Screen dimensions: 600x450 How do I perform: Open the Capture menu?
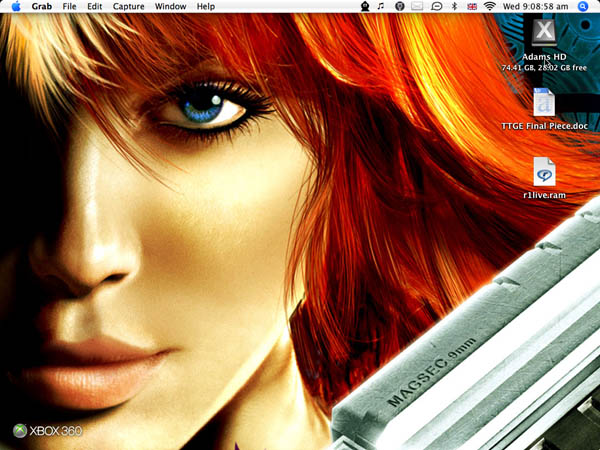pos(129,7)
